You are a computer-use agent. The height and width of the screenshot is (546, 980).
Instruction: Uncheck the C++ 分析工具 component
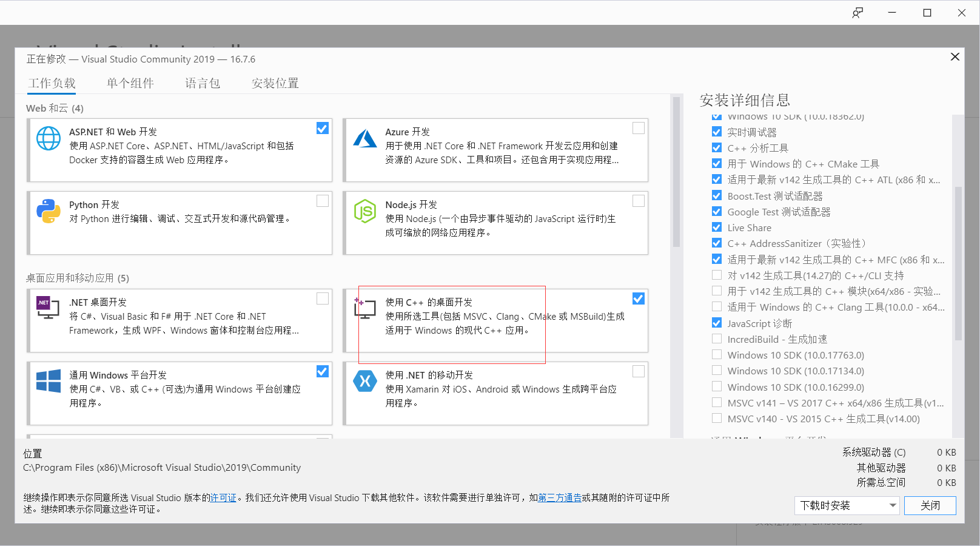click(x=717, y=147)
